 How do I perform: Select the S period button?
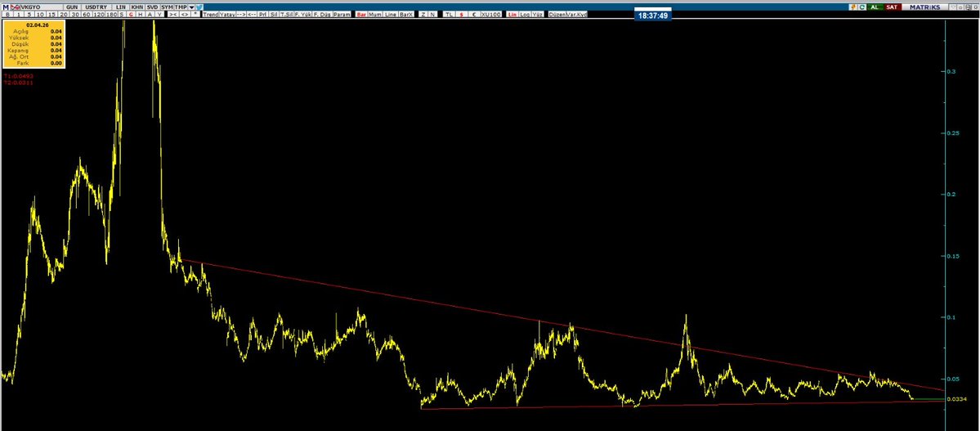(x=121, y=14)
